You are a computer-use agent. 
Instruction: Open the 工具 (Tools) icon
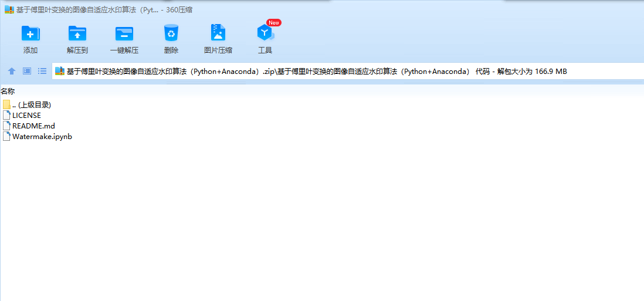click(265, 33)
